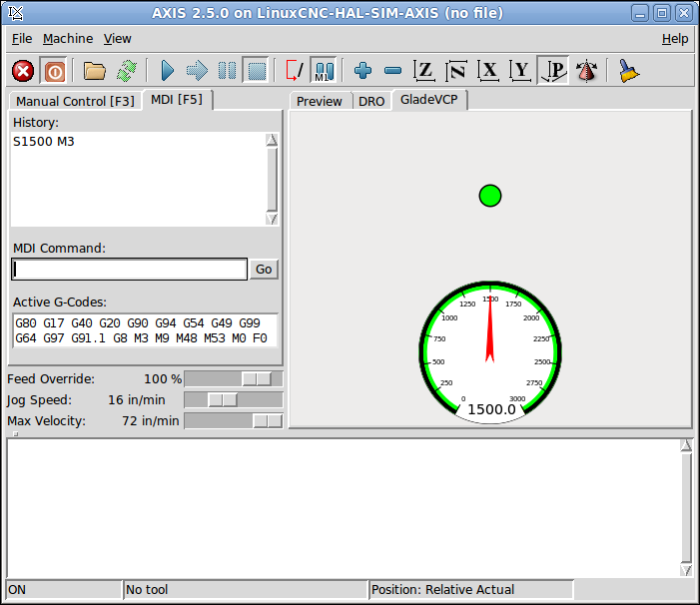Run the program with play icon
The image size is (700, 605).
pyautogui.click(x=168, y=71)
